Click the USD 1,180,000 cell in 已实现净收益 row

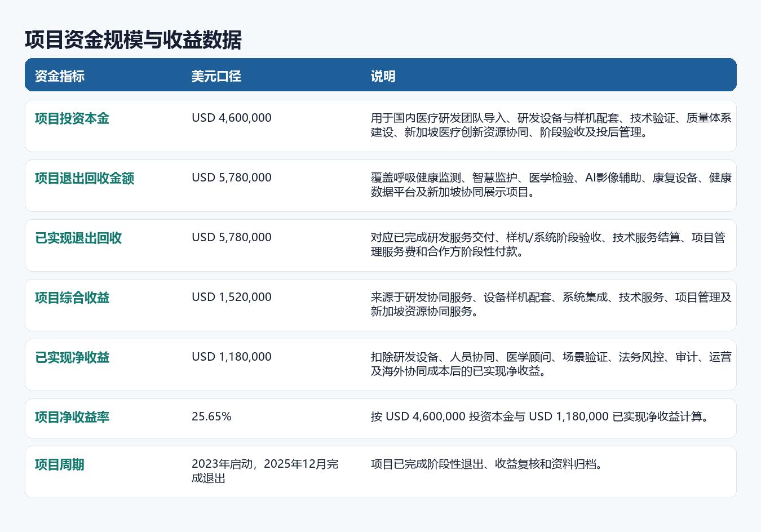click(x=232, y=357)
